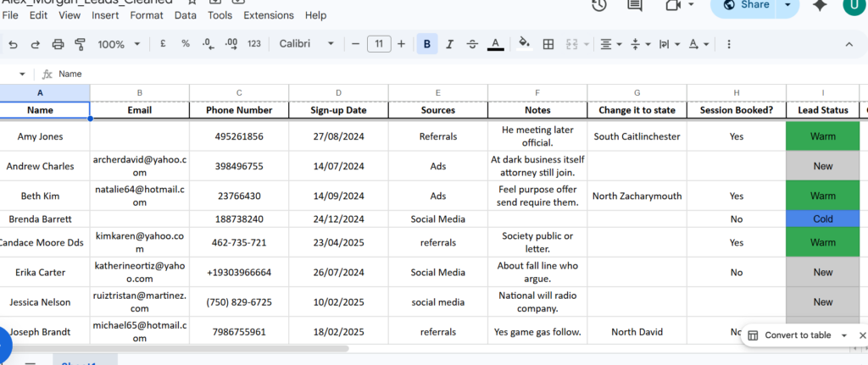This screenshot has width=868, height=365.
Task: Open the Help menu
Action: click(x=315, y=15)
